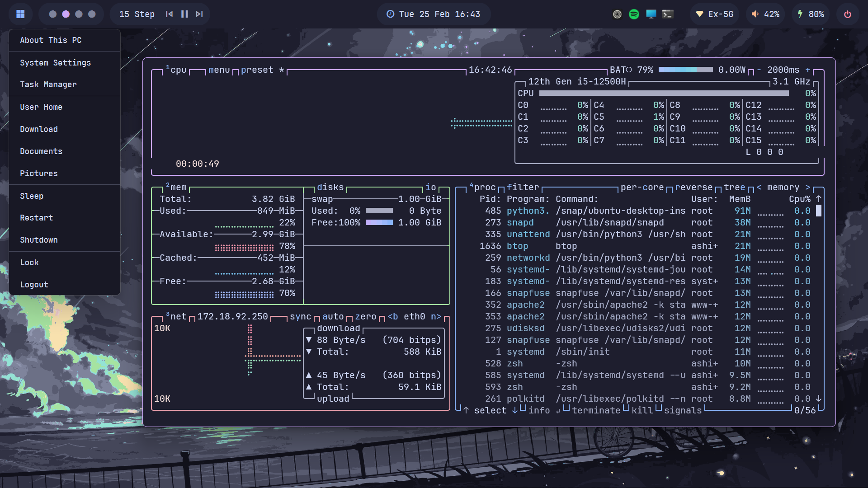Screen dimensions: 868x488
Task: Switch to the next sorting column after memory
Action: (808, 187)
